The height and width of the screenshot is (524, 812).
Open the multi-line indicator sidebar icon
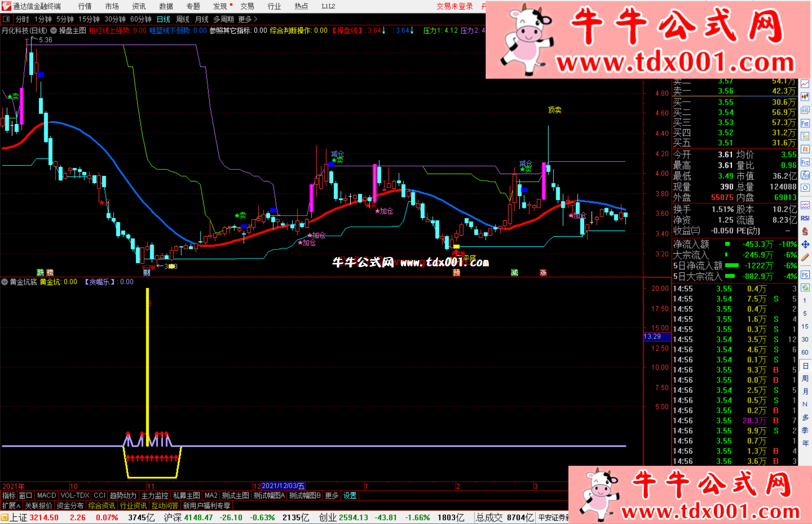[x=805, y=205]
